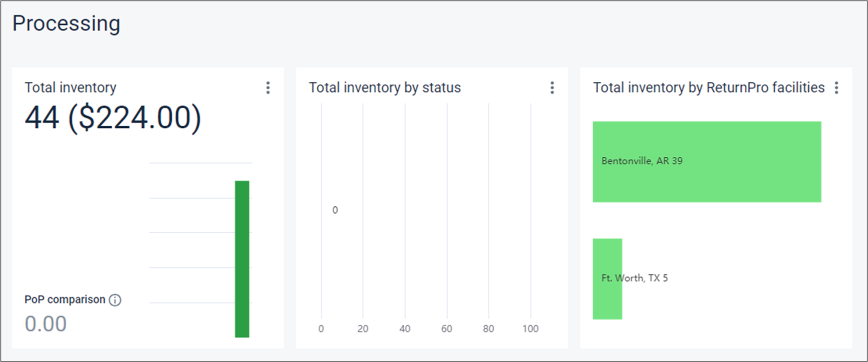868x362 pixels.
Task: Click the 20 x-axis tick label
Action: pos(362,329)
